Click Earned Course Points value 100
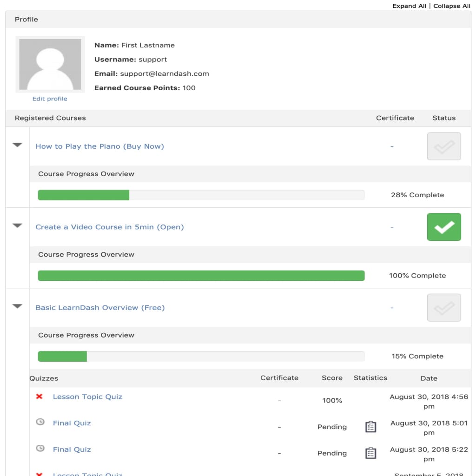 click(x=189, y=88)
